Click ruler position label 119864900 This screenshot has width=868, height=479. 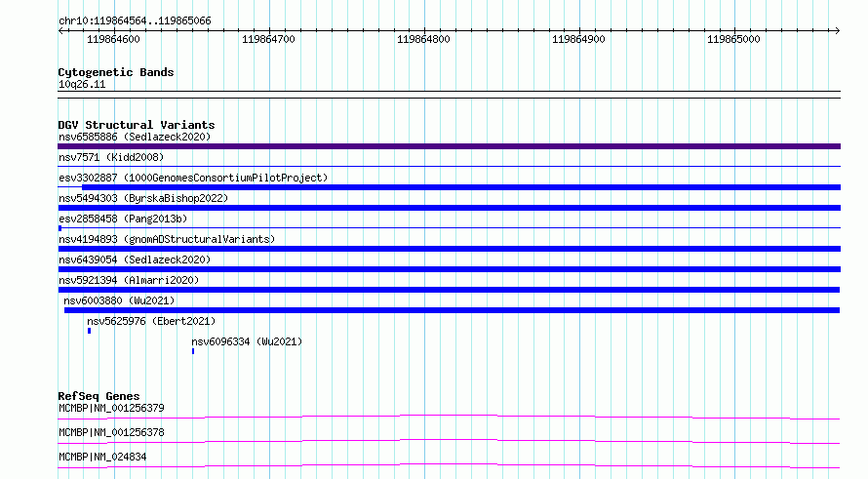[x=578, y=39]
